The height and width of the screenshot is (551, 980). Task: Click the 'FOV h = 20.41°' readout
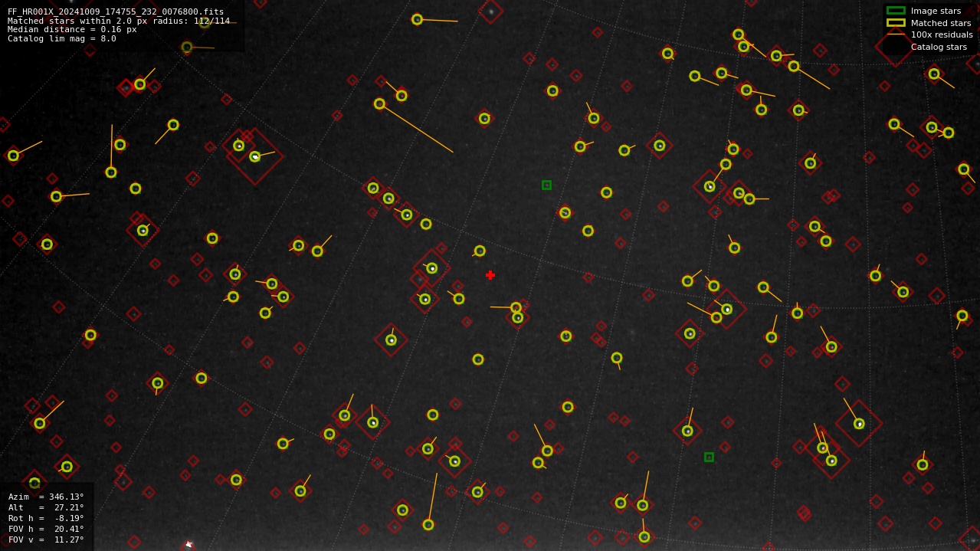[46, 529]
